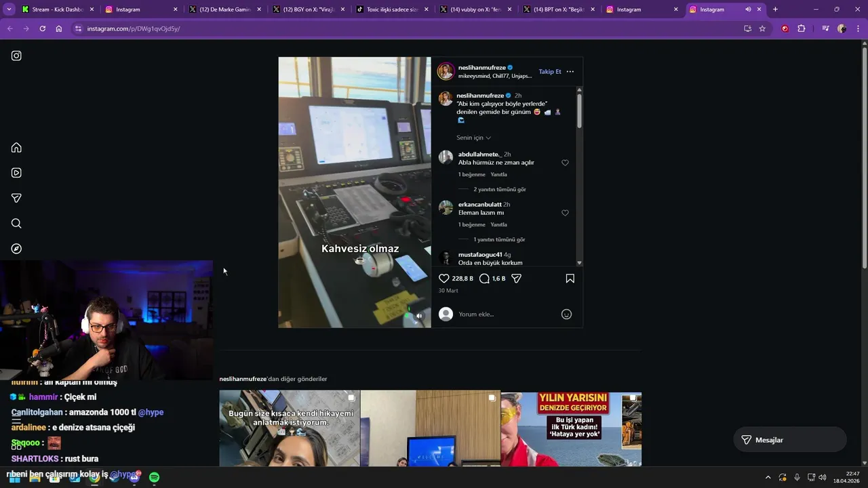
Task: Like the post with the heart icon
Action: pos(444,279)
